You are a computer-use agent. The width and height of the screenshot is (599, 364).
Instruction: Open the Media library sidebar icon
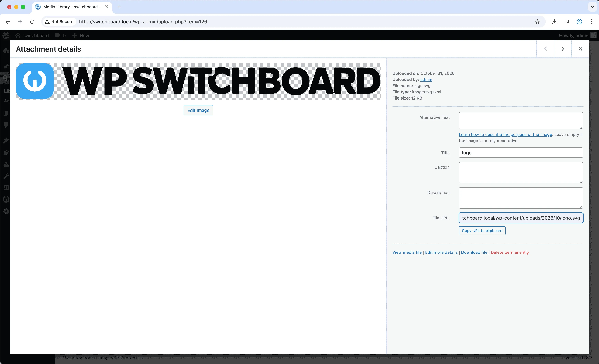pyautogui.click(x=6, y=78)
